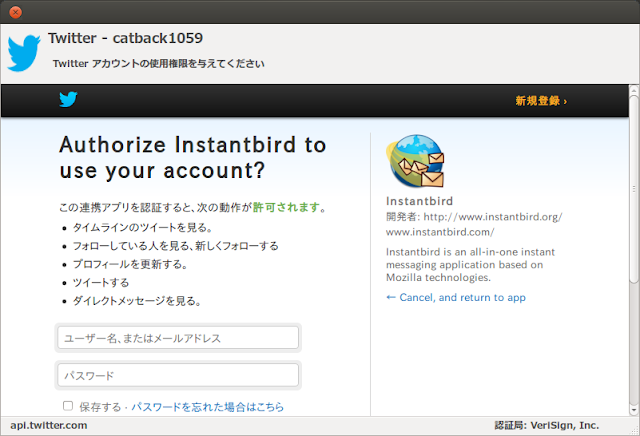Click the vertical scrollbar thumb
Image resolution: width=640 pixels, height=436 pixels.
click(x=633, y=189)
